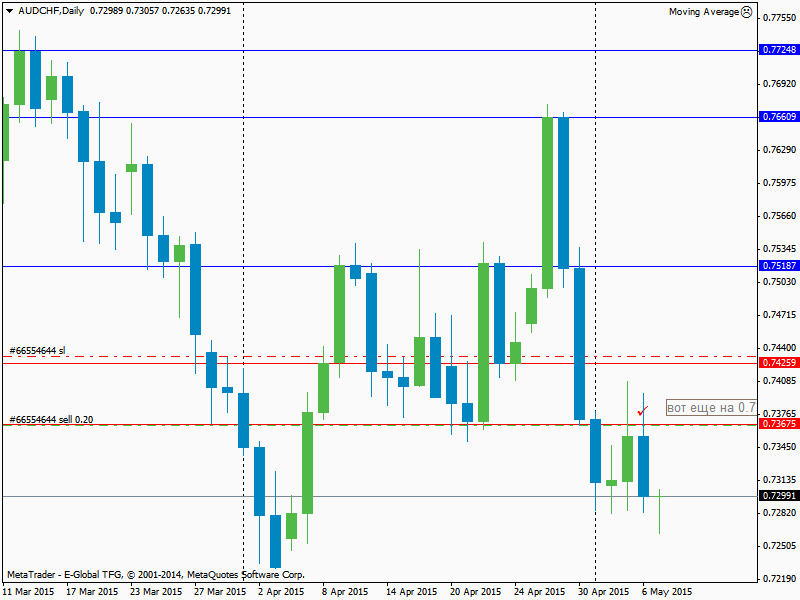The height and width of the screenshot is (600, 800).
Task: Click the 30 Apr 2015 date label
Action: [604, 591]
